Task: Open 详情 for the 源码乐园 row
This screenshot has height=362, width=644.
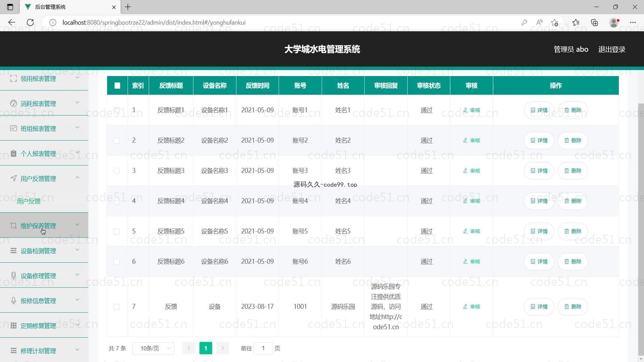Action: click(x=539, y=307)
